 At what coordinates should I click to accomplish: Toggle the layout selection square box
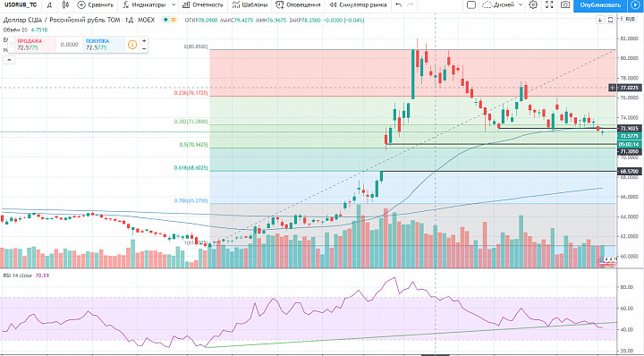tap(471, 5)
